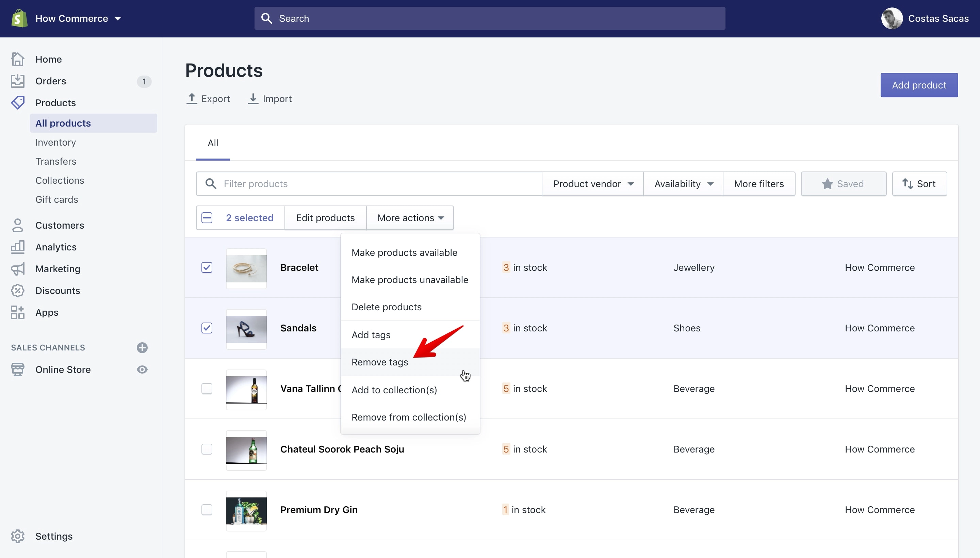This screenshot has height=558, width=980.
Task: Open Apps via grid-plus icon
Action: (18, 312)
